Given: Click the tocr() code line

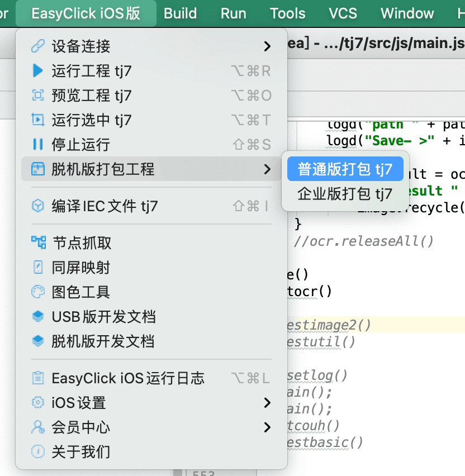Looking at the screenshot, I should pyautogui.click(x=310, y=292).
